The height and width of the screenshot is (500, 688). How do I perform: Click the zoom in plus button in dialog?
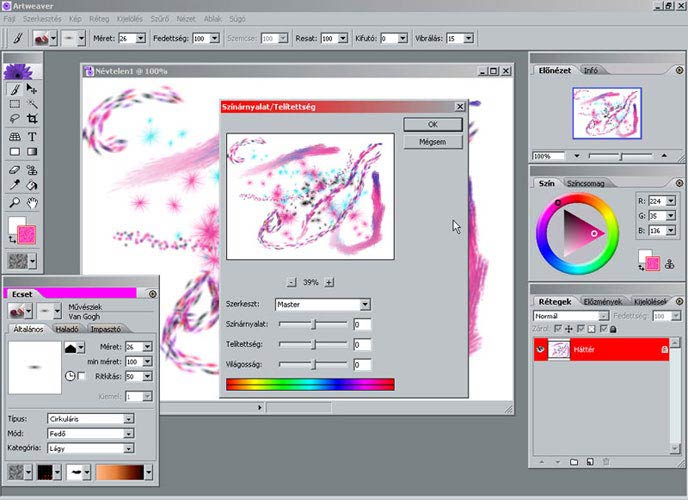329,282
